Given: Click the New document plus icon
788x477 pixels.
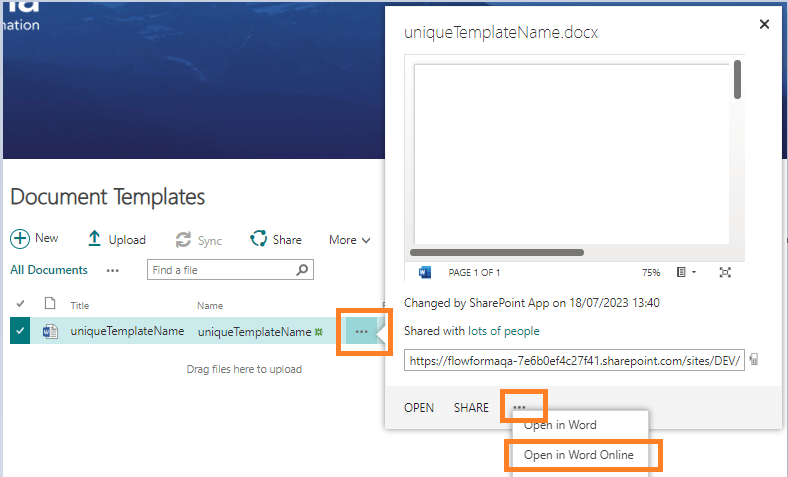Looking at the screenshot, I should 20,238.
